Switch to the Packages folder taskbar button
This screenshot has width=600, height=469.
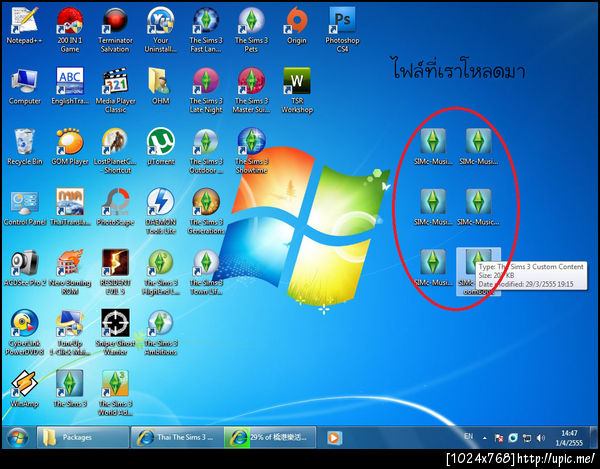coord(83,437)
